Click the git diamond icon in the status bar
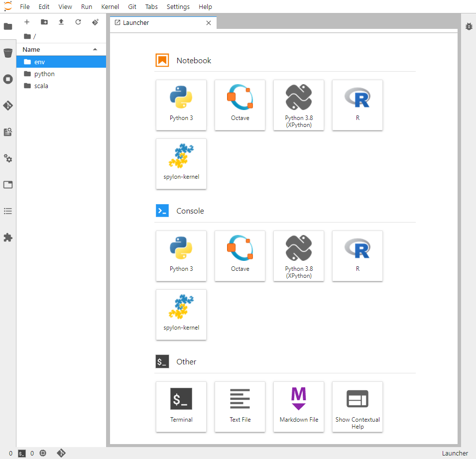476x459 pixels. (61, 453)
